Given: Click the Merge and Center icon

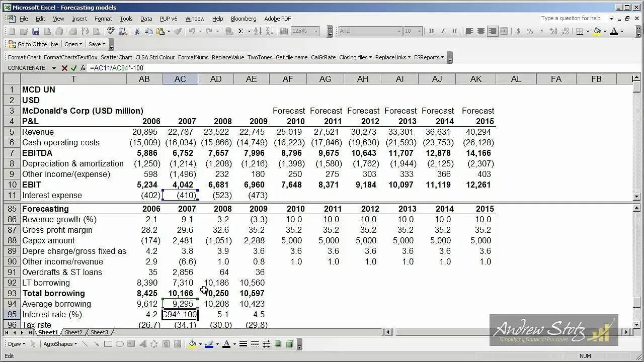Looking at the screenshot, I should pos(505,31).
